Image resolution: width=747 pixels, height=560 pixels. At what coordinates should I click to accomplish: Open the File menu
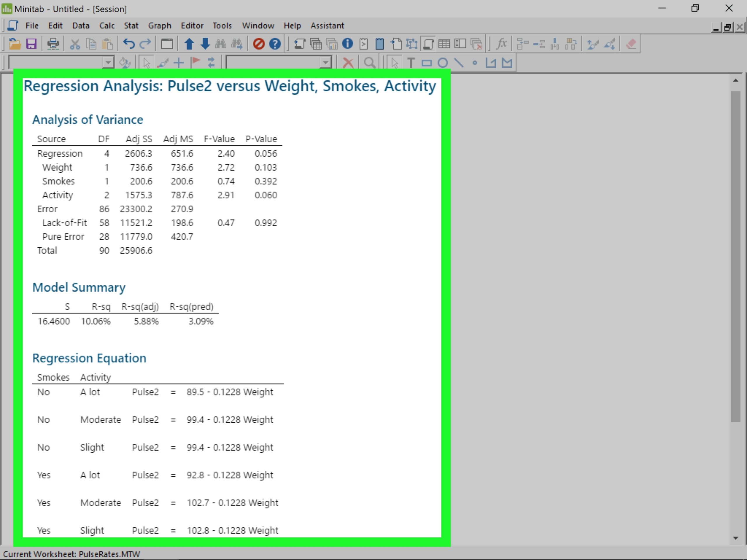tap(32, 26)
